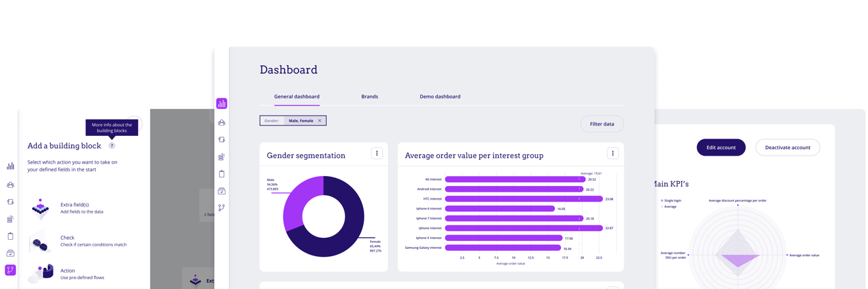Open the bar chart icon in left window sidebar

coord(11,166)
